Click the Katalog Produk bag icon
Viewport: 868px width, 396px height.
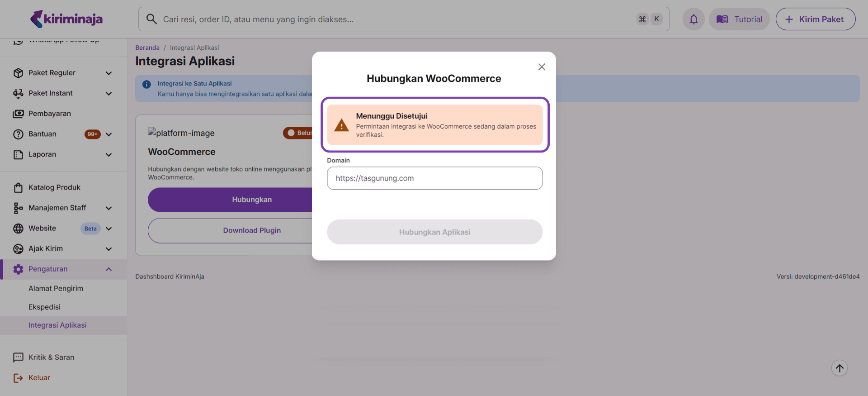click(x=18, y=187)
